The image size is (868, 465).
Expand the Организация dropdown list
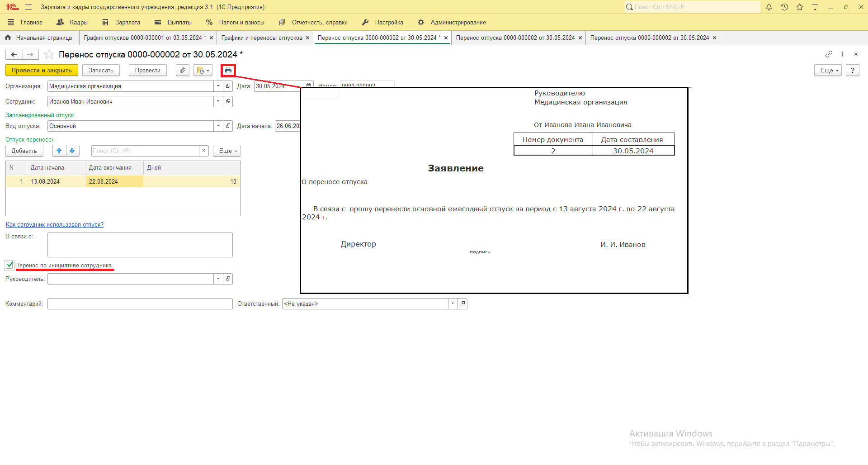coord(218,86)
